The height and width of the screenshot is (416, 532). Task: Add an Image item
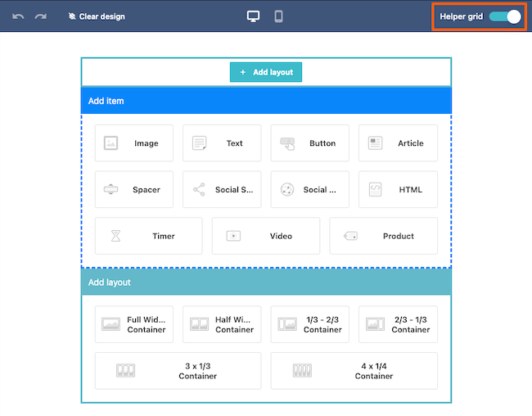click(134, 143)
